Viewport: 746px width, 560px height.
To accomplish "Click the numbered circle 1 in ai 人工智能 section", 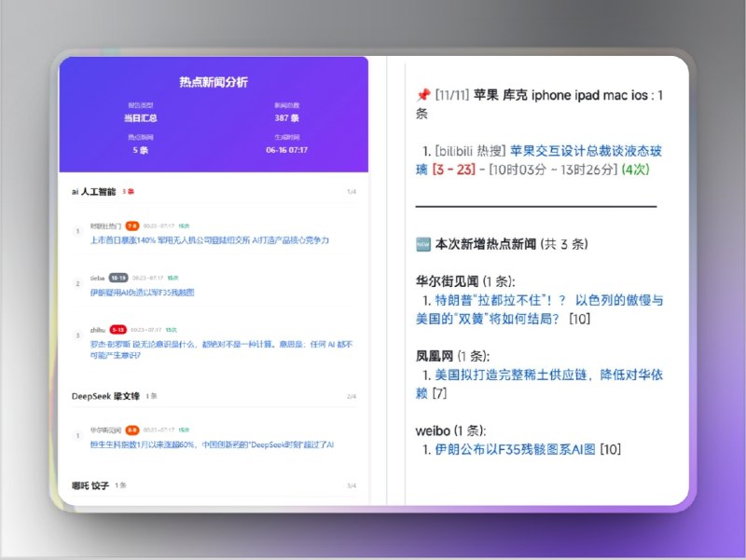I will pyautogui.click(x=76, y=231).
